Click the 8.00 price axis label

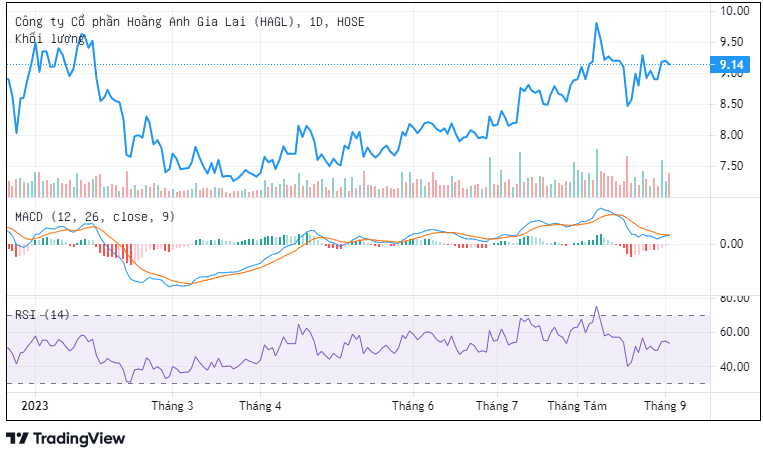(x=734, y=135)
